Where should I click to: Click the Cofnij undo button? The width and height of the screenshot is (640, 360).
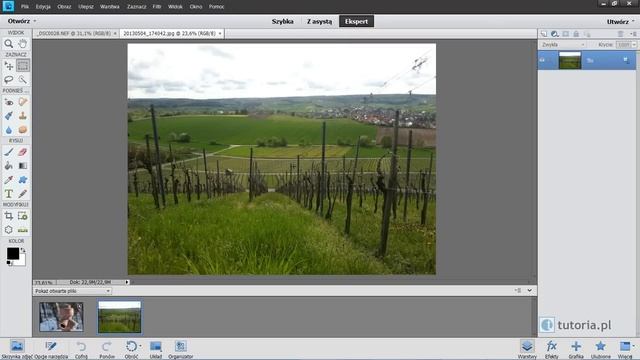[81, 349]
